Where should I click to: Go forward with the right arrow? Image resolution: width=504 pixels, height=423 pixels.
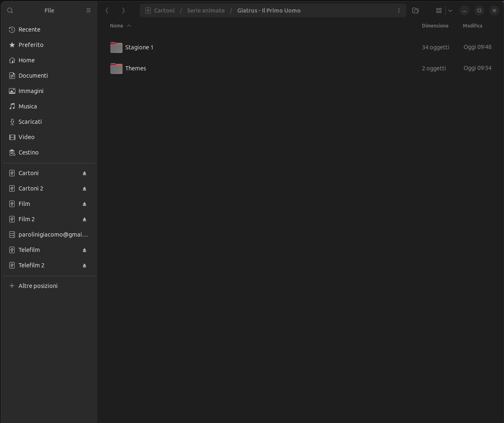coord(123,11)
